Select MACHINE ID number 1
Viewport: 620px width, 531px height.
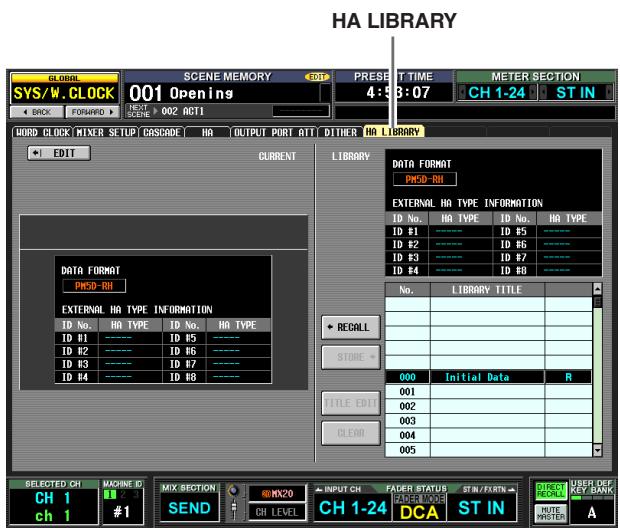pos(110,495)
